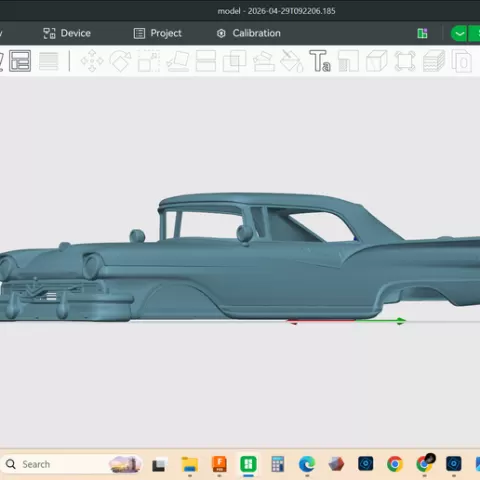Click the stacked layers block icon

(434, 61)
